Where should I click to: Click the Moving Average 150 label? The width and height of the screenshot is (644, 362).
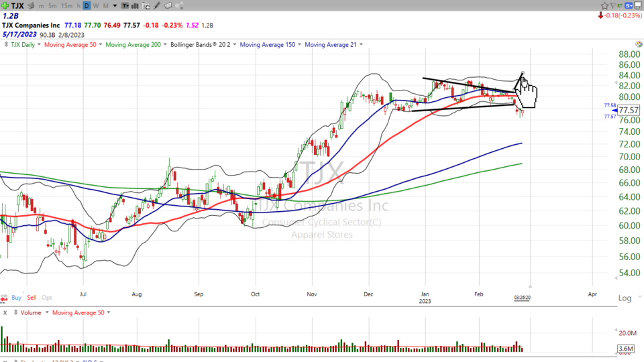click(x=268, y=44)
